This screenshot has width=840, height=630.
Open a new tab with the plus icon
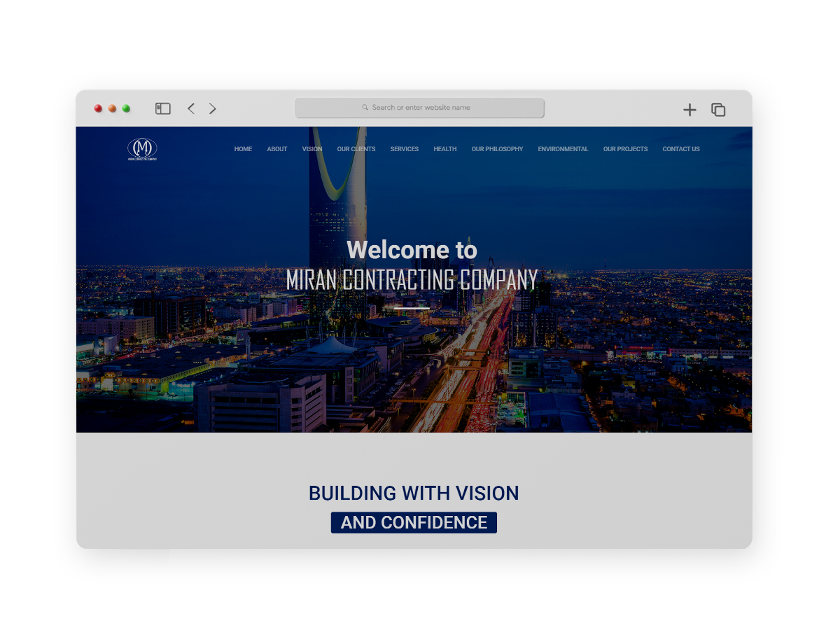(x=689, y=110)
